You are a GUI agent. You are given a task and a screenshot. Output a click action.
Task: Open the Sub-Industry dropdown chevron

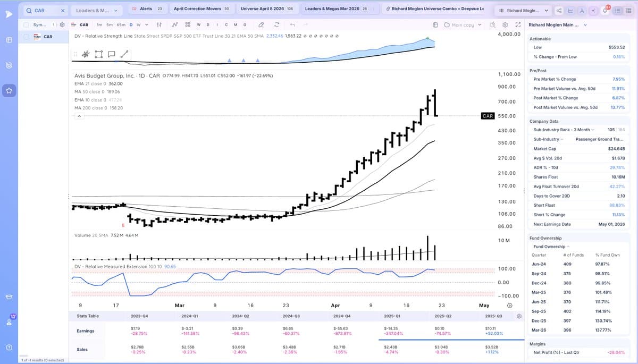point(561,139)
